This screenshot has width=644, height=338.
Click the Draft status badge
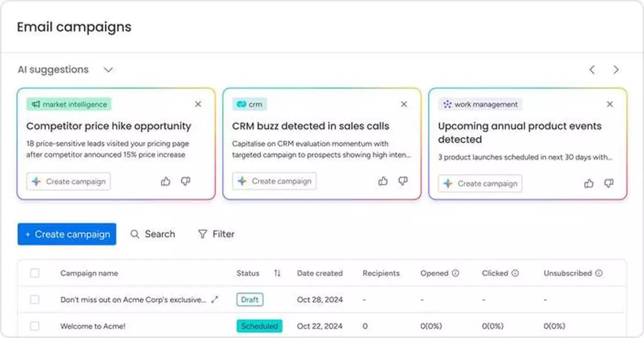click(250, 299)
